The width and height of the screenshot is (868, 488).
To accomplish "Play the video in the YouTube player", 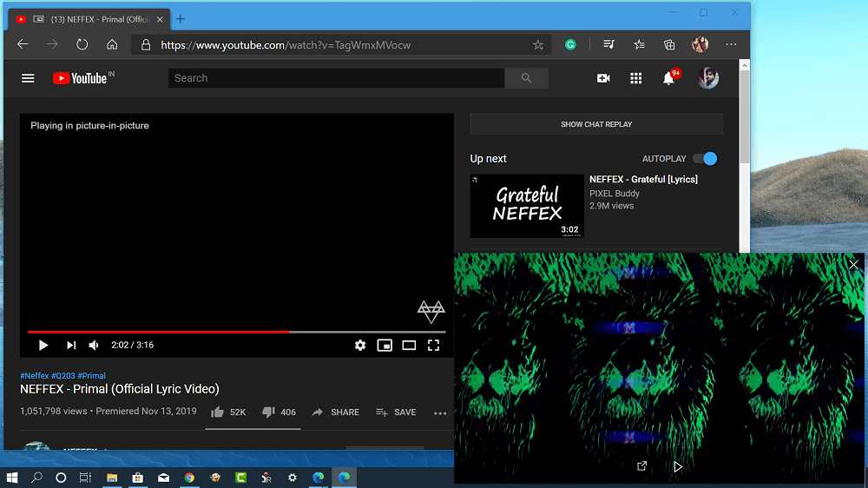I will (x=43, y=345).
